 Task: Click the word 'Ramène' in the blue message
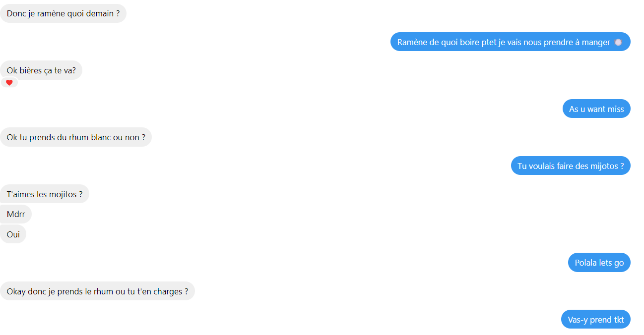411,42
